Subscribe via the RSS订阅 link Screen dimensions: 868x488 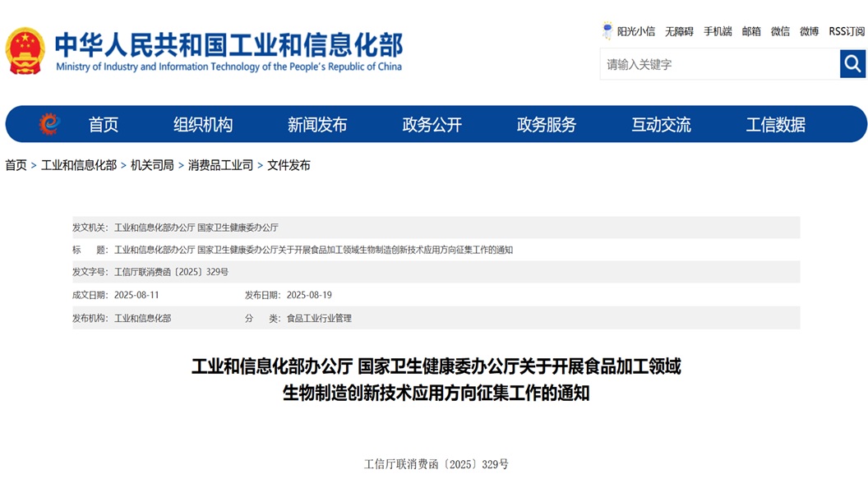click(x=847, y=31)
